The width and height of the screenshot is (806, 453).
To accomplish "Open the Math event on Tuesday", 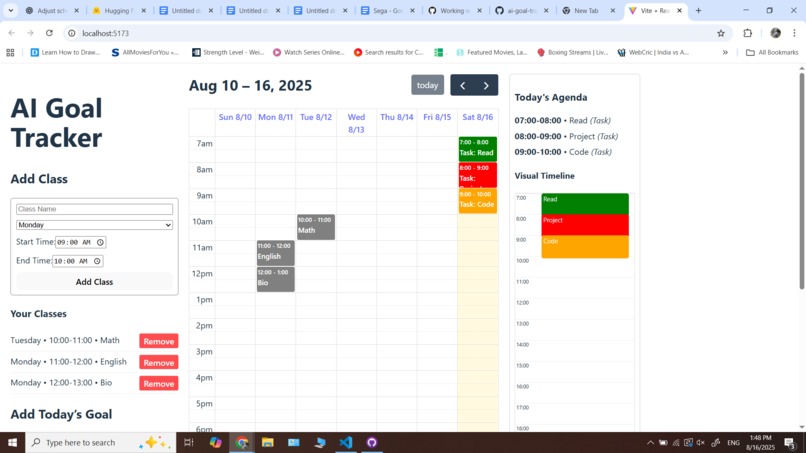I will pyautogui.click(x=316, y=227).
